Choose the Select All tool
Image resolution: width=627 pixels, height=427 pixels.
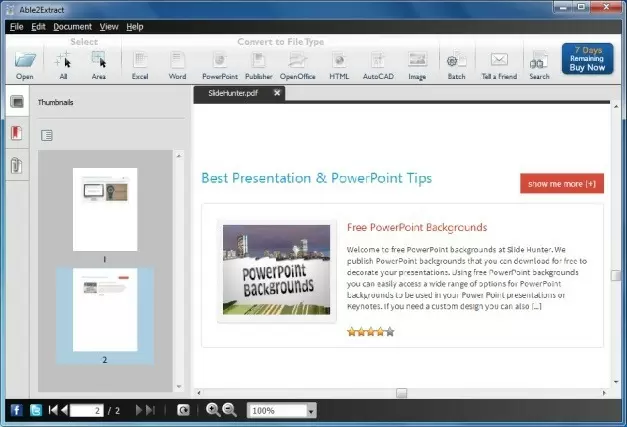[x=63, y=61]
